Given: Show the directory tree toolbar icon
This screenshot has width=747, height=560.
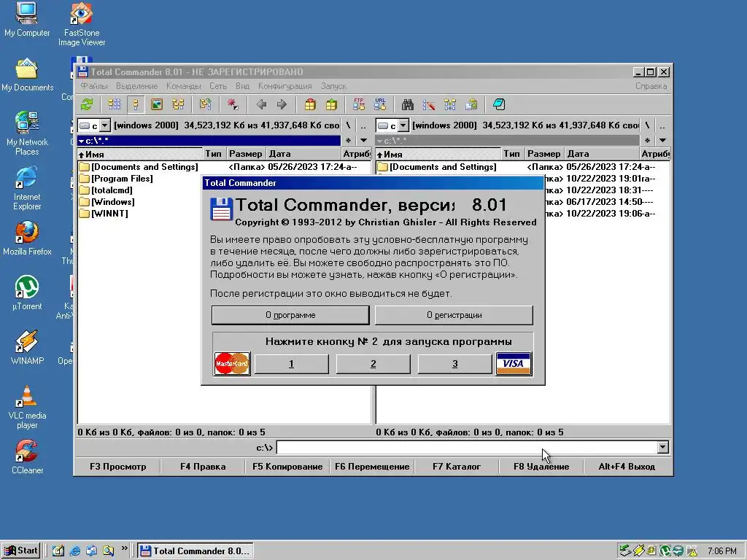Looking at the screenshot, I should point(178,104).
